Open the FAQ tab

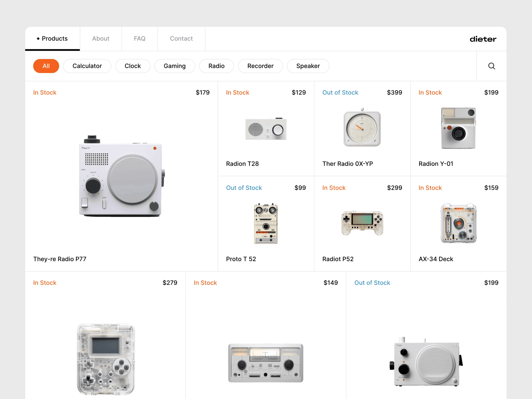pyautogui.click(x=139, y=39)
